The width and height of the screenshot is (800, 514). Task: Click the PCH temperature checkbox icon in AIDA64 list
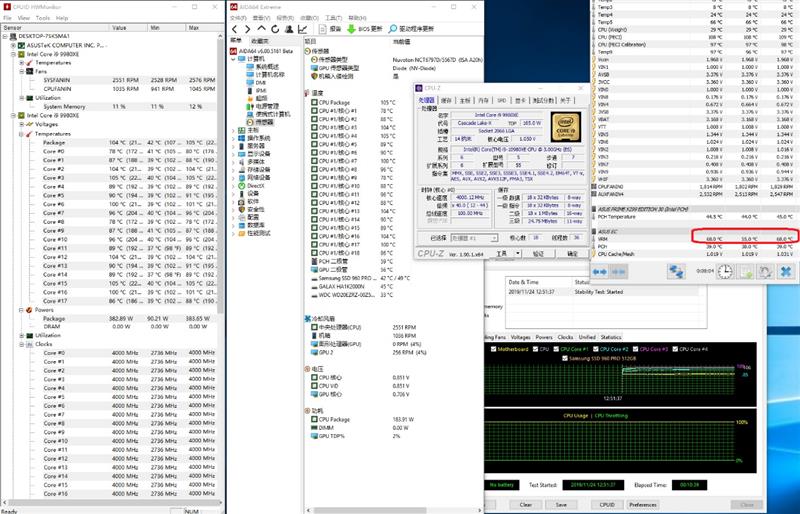tap(314, 261)
